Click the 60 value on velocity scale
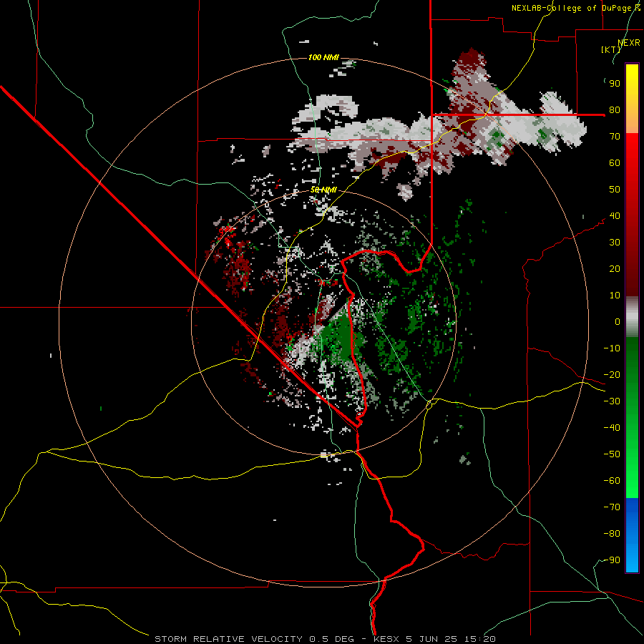Viewport: 644px width, 644px height. point(615,162)
